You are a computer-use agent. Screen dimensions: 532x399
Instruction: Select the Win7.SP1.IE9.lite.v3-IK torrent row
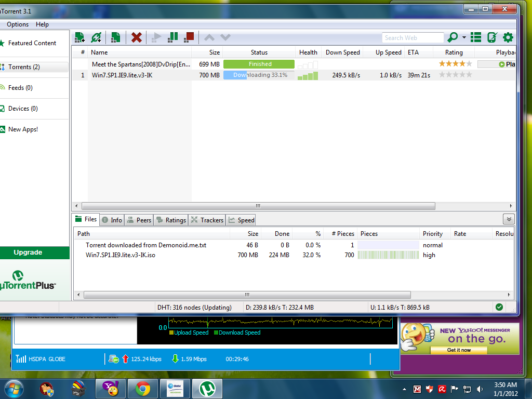click(x=294, y=75)
